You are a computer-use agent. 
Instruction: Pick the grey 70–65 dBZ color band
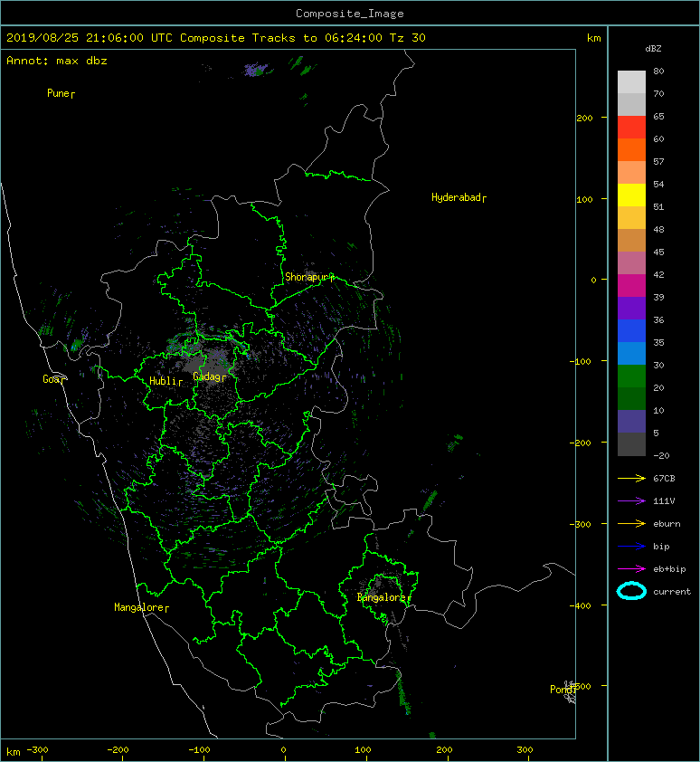pyautogui.click(x=631, y=104)
